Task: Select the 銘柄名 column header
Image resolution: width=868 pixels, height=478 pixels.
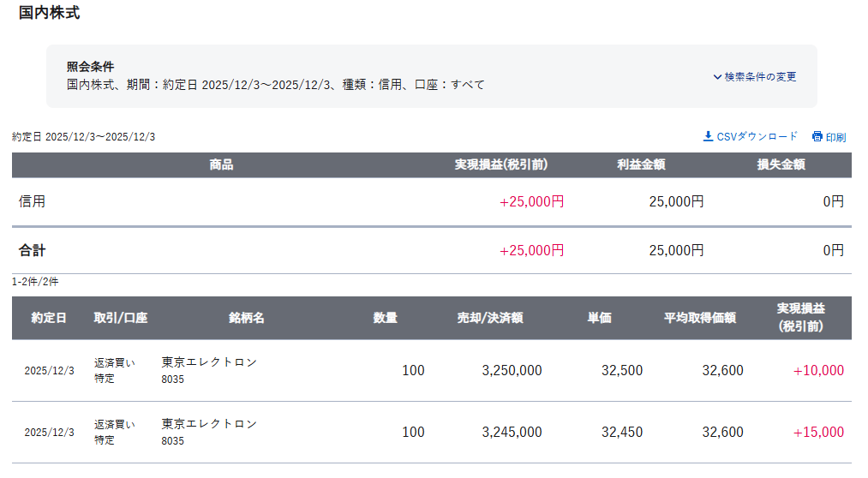Action: tap(247, 318)
